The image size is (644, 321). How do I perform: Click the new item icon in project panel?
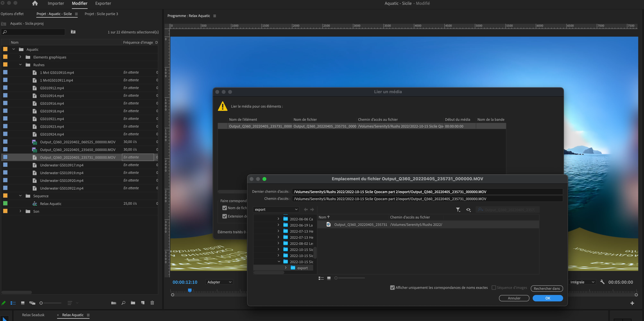point(142,303)
